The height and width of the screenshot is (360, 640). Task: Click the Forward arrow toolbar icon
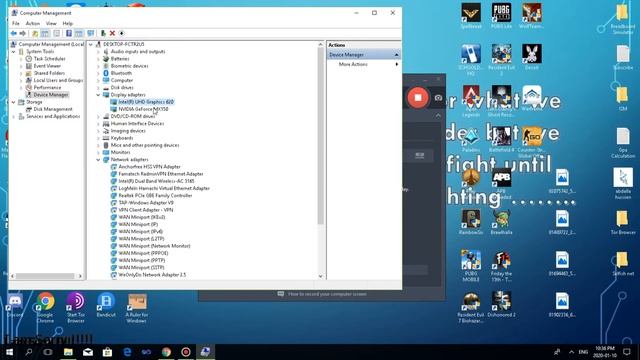click(23, 33)
